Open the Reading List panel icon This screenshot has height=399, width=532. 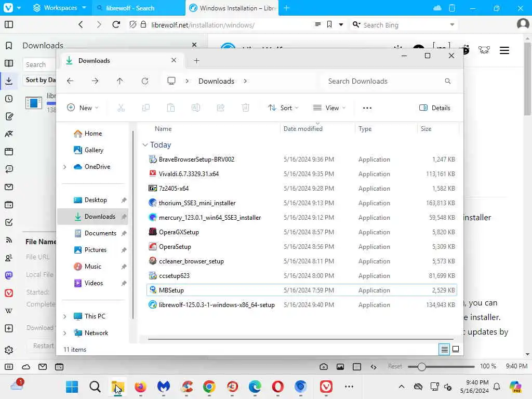pos(9,63)
